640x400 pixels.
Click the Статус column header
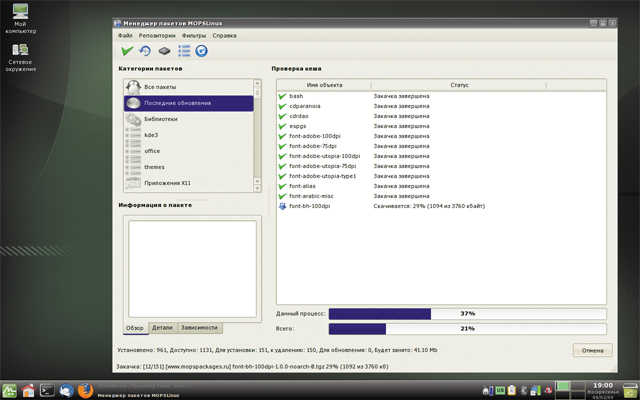[459, 85]
